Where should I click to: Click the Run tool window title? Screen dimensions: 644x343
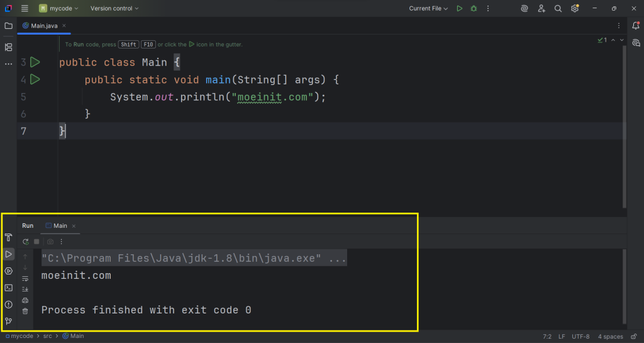coord(28,225)
